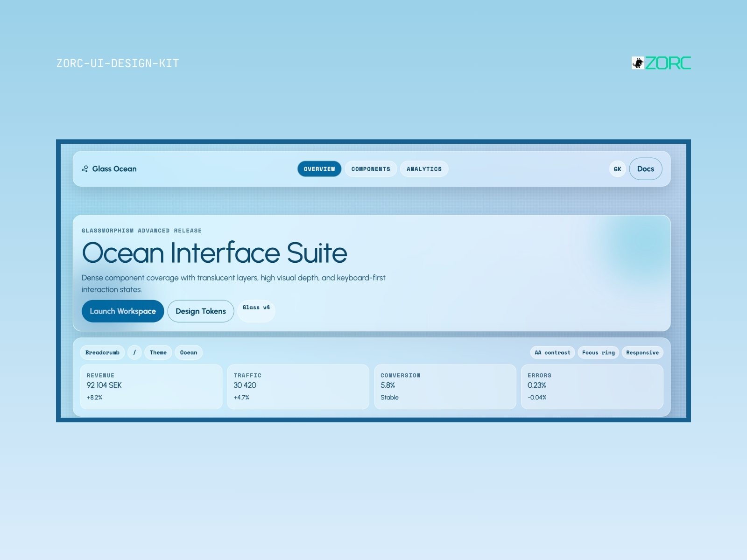Open the Conversion stat card
Viewport: 747px width, 560px height.
coord(445,387)
